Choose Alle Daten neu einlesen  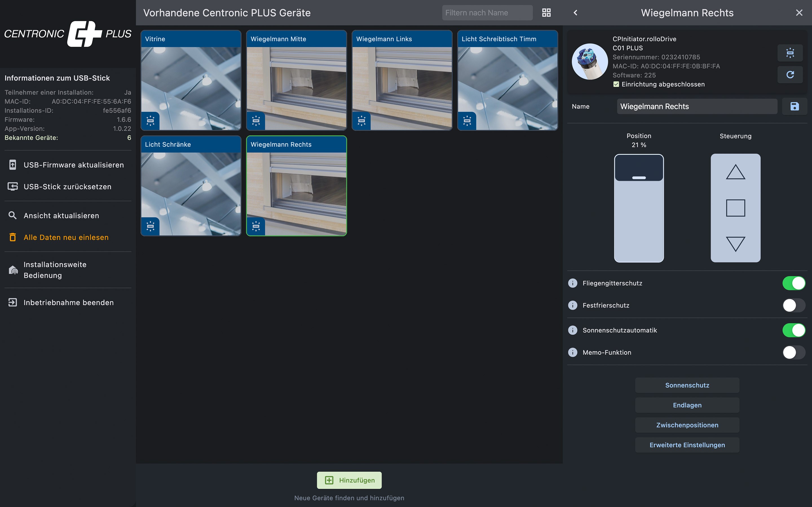pyautogui.click(x=66, y=237)
